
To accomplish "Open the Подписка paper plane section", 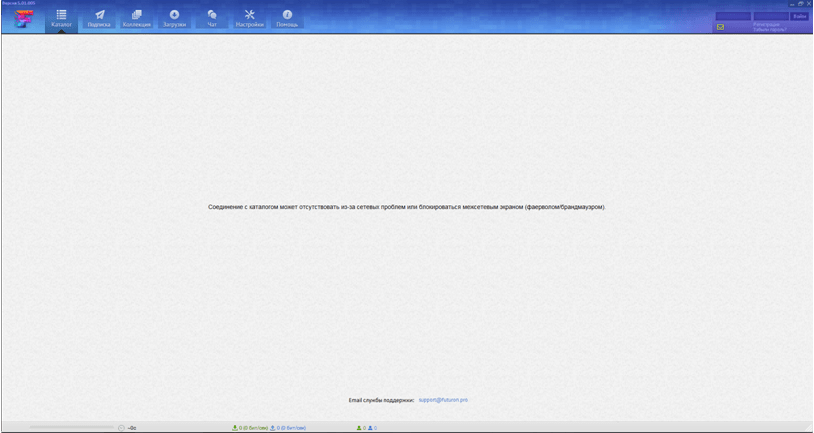I will (x=99, y=18).
